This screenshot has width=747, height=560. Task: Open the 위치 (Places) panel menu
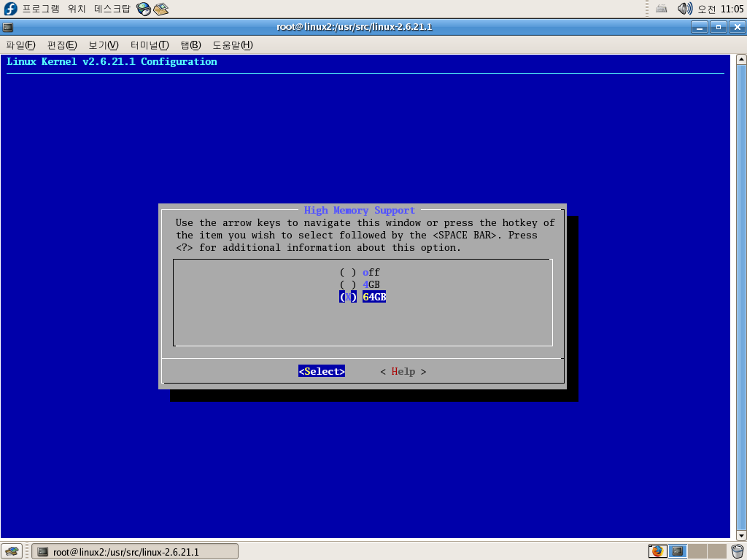[x=77, y=9]
